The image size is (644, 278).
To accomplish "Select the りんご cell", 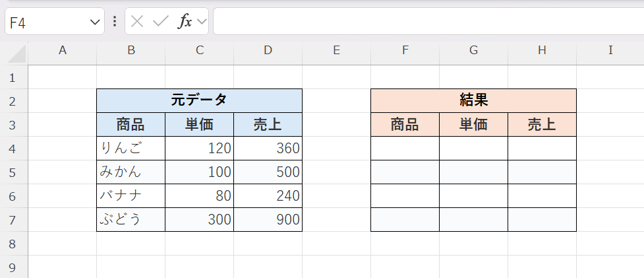I will [131, 149].
